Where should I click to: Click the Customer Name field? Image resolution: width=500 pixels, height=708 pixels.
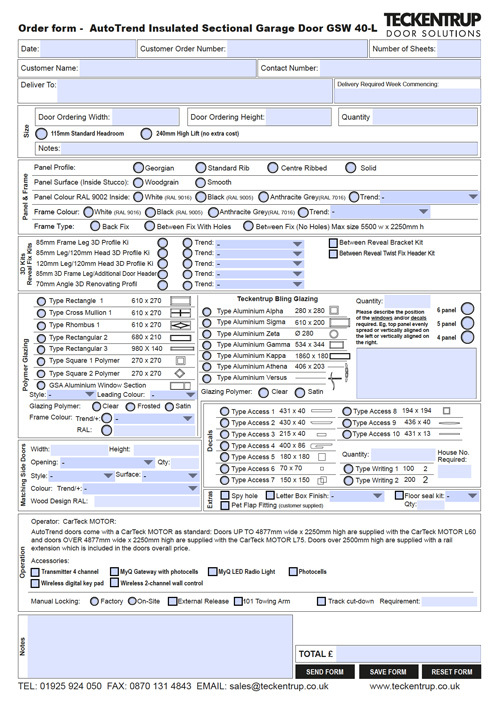168,69
